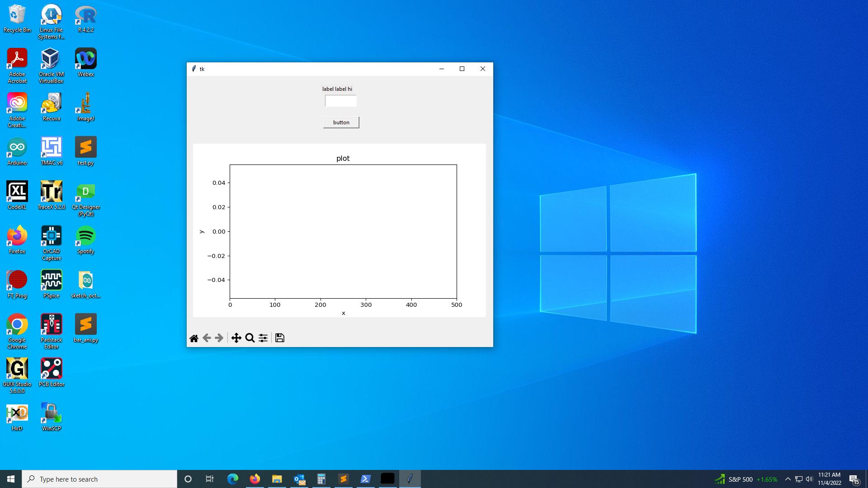
Task: Click the Zoom tool icon
Action: [250, 338]
